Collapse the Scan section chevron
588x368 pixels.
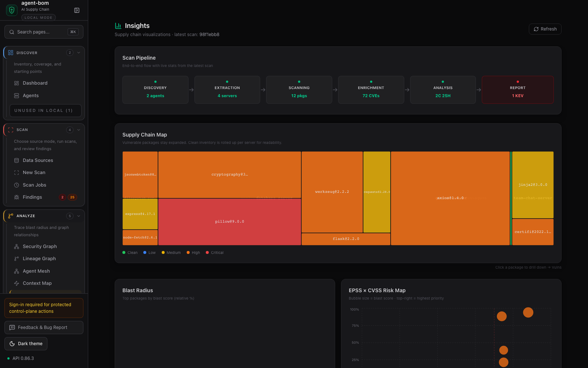pos(79,130)
